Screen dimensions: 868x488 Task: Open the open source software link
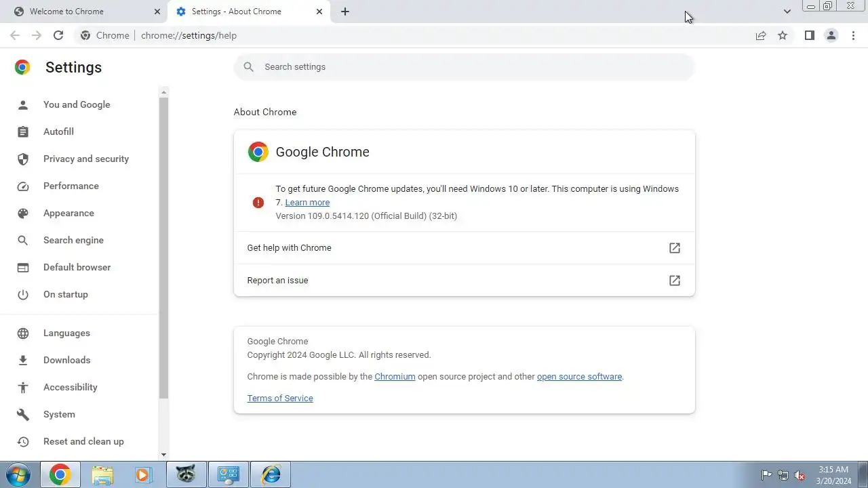[579, 376]
